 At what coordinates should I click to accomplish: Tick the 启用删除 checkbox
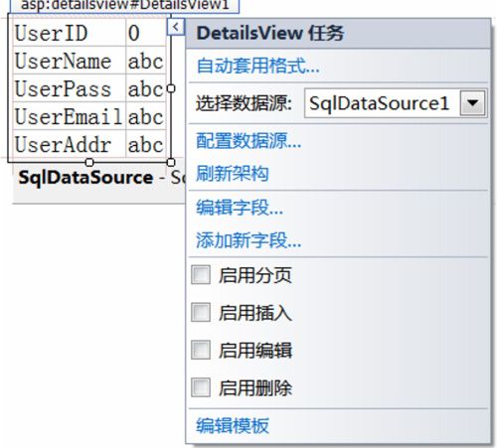(x=201, y=387)
